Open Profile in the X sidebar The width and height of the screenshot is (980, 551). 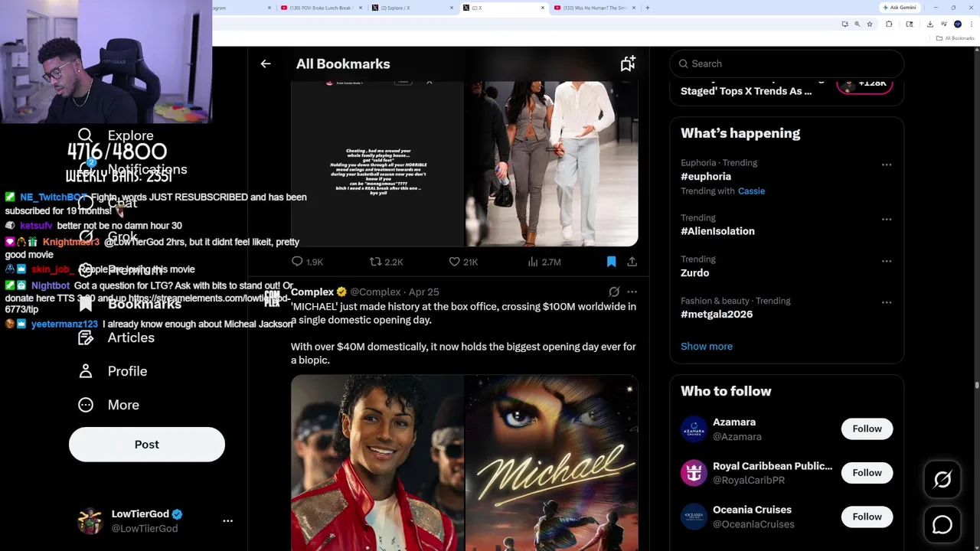coord(113,371)
